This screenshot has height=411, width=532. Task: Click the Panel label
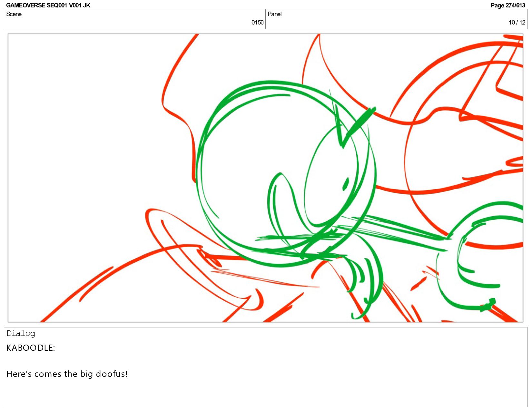pos(274,14)
